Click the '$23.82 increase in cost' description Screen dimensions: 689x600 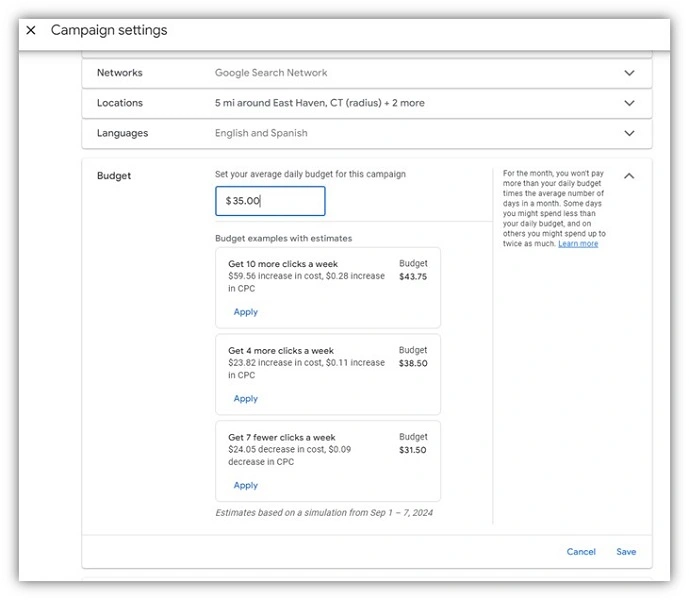coord(306,369)
